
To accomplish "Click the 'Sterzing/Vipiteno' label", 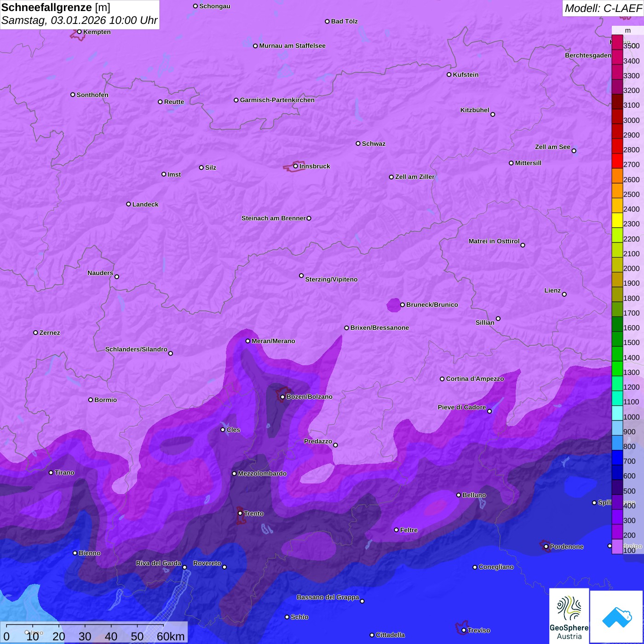I will click(x=331, y=279).
